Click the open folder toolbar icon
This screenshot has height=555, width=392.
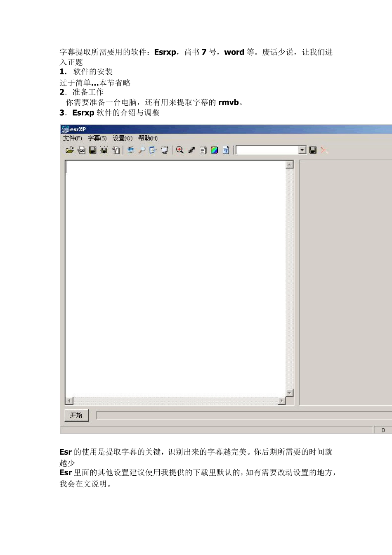pos(70,150)
